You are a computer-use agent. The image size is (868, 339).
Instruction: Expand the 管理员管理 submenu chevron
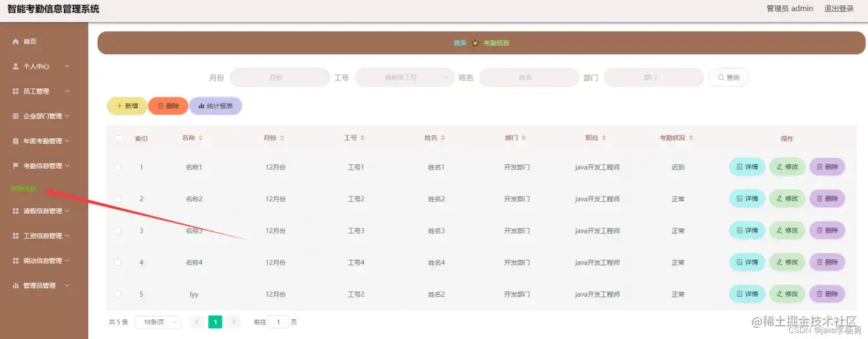tap(67, 286)
